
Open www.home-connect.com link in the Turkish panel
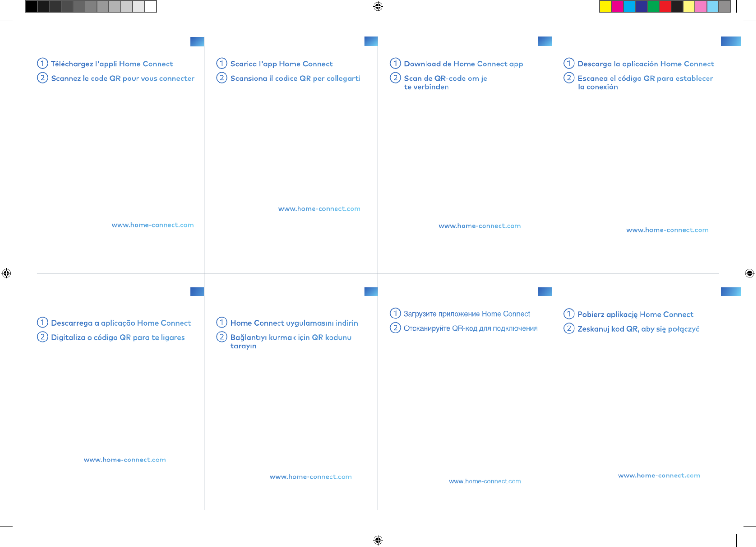point(311,477)
